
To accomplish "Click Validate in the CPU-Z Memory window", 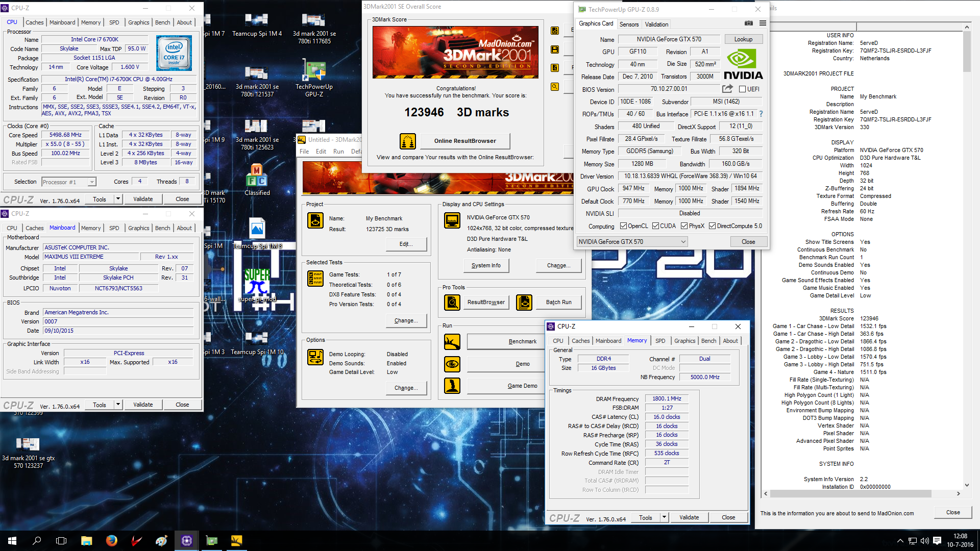I will tap(689, 517).
